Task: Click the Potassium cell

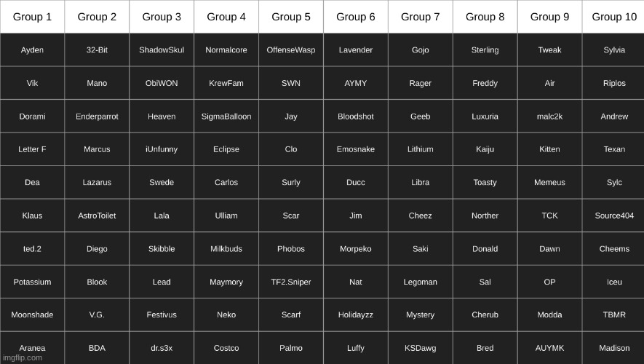Action: tap(32, 282)
